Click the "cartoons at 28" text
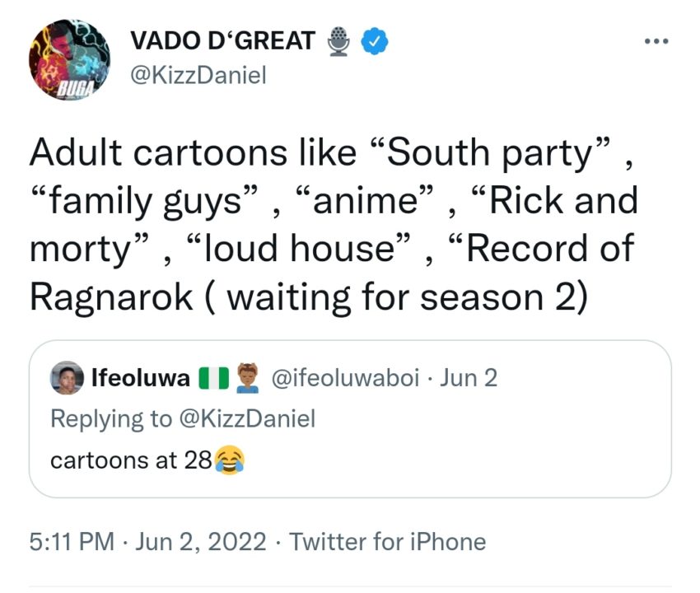Image resolution: width=700 pixels, height=593 pixels. pyautogui.click(x=131, y=460)
